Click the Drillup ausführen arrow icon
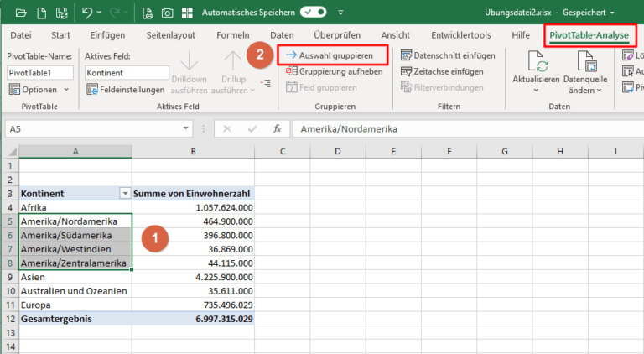 [x=233, y=60]
